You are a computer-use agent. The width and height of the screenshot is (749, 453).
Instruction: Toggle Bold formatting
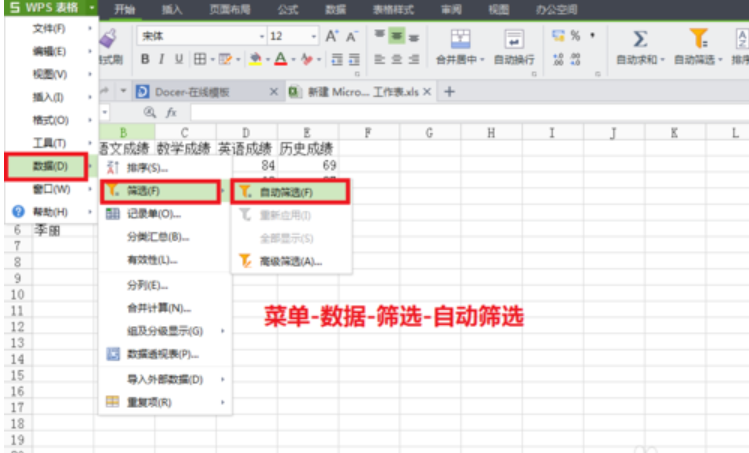tap(145, 59)
